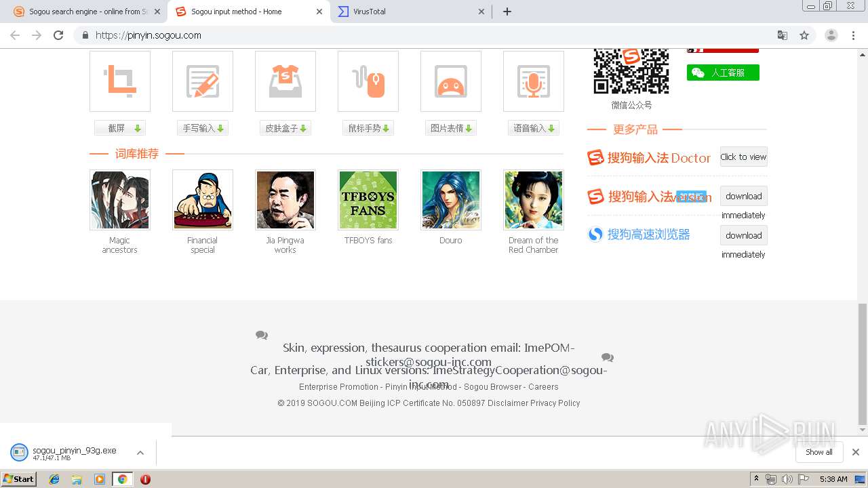Click download for Sogou input method version

click(743, 196)
